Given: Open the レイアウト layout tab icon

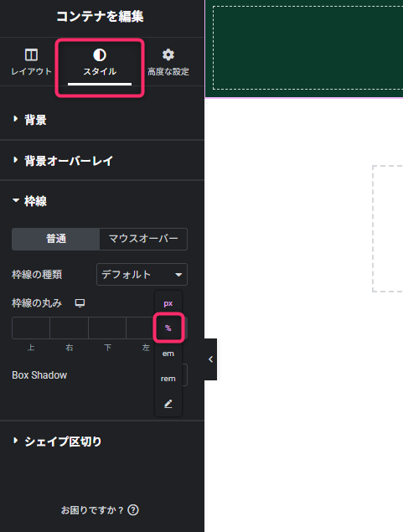Looking at the screenshot, I should pyautogui.click(x=31, y=54).
